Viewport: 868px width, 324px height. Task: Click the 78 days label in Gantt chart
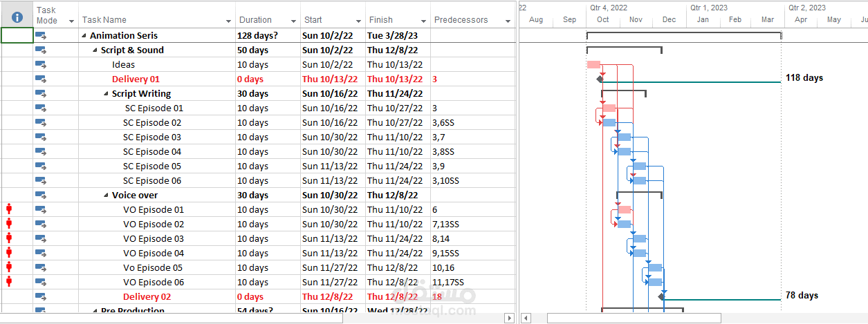(802, 296)
